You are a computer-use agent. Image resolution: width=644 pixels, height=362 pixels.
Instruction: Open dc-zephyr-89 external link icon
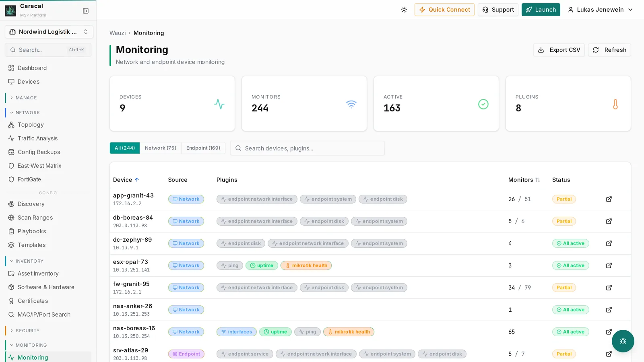[609, 243]
